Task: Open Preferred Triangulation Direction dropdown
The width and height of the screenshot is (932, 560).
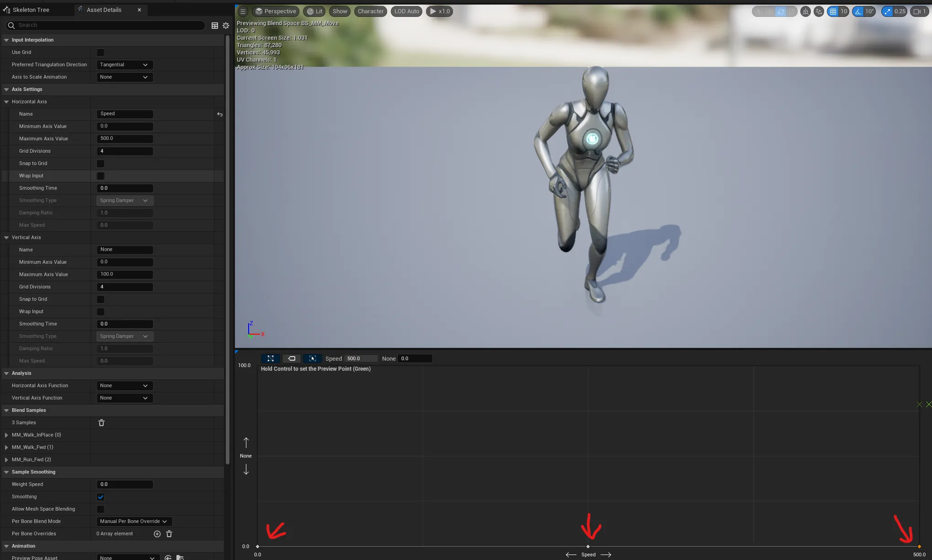Action: coord(124,65)
